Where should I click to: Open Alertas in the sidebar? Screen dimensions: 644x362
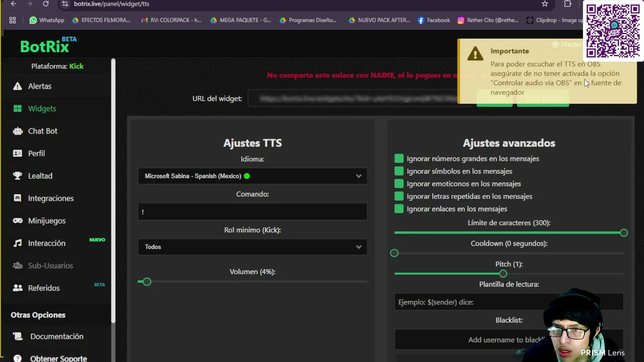click(39, 86)
